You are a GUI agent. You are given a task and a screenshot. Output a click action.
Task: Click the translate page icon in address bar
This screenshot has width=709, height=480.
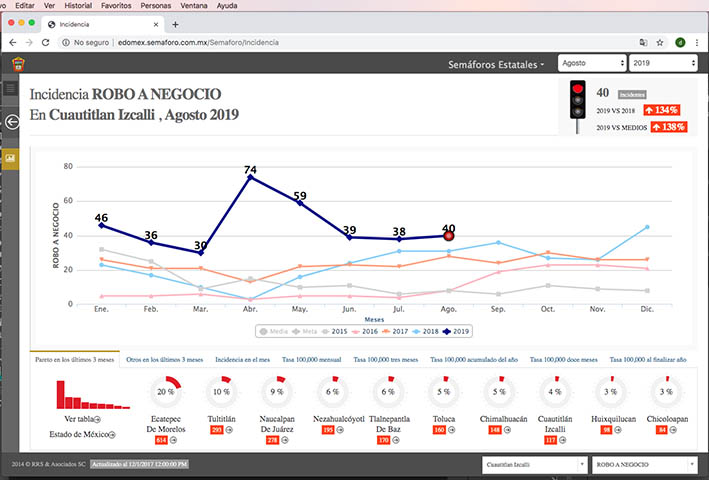click(643, 43)
